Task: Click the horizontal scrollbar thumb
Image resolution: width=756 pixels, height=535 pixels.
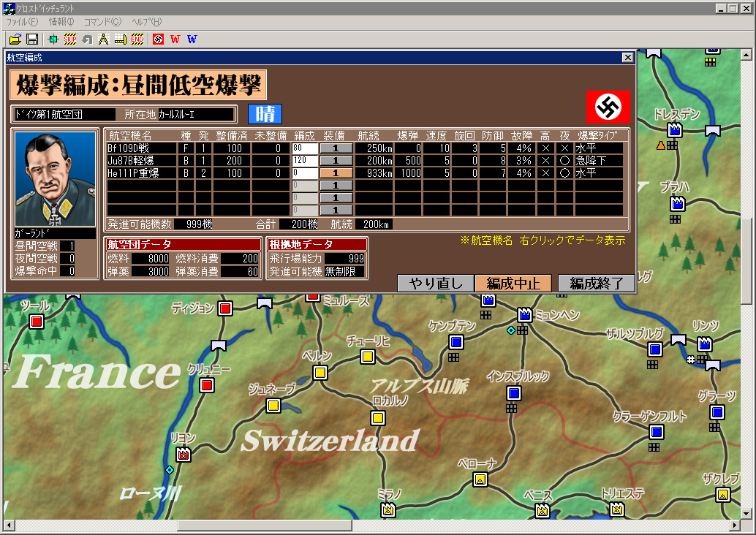Action: [265, 525]
